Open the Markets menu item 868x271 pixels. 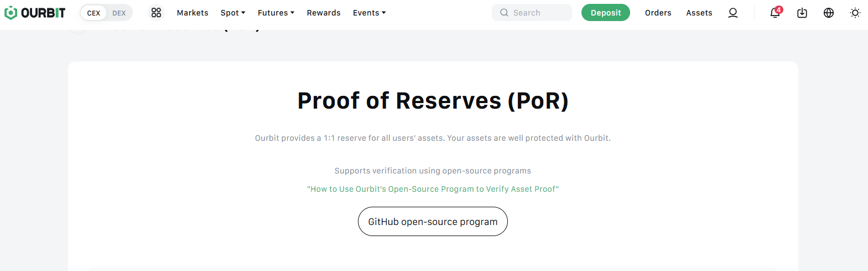coord(193,13)
